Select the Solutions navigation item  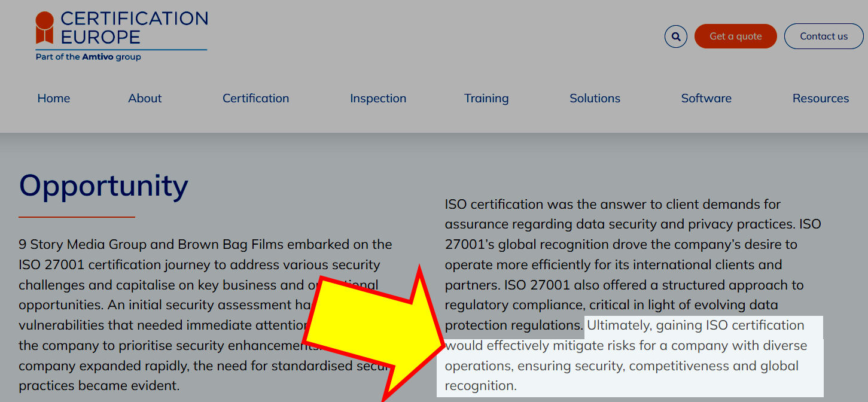tap(595, 98)
